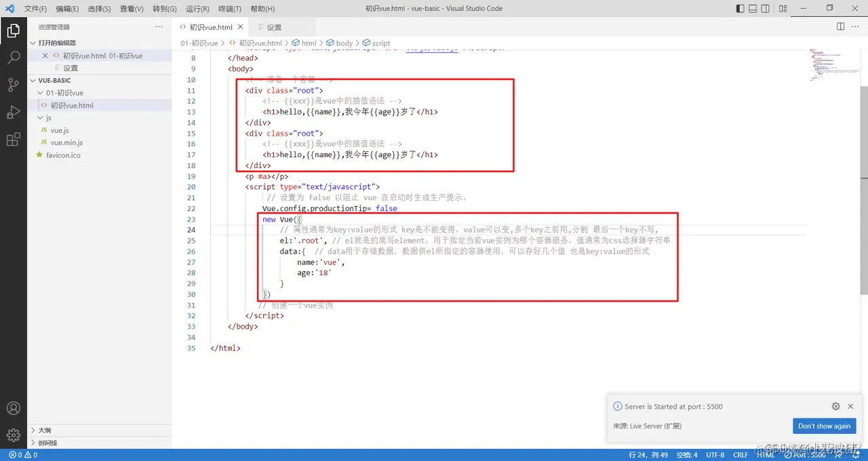Open the Explorer view in activity bar
This screenshot has width=868, height=461.
13,31
